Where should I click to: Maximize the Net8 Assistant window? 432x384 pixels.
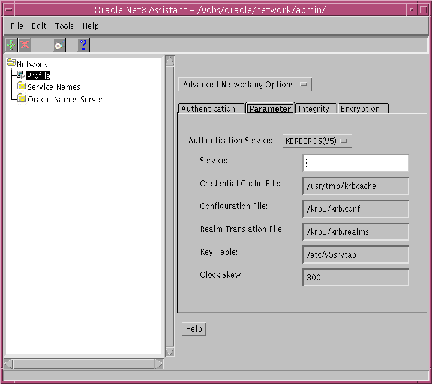click(423, 10)
